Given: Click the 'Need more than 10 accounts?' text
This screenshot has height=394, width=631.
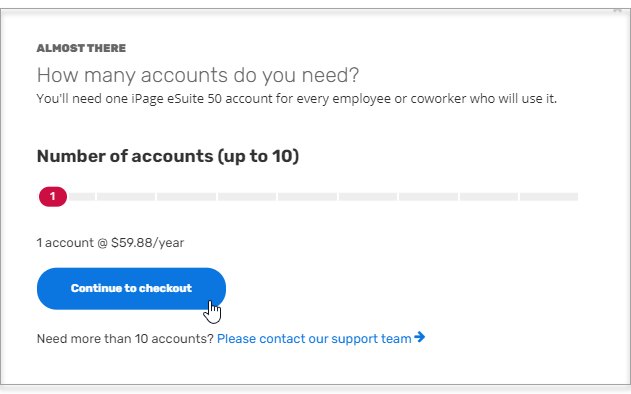Looking at the screenshot, I should [x=125, y=339].
